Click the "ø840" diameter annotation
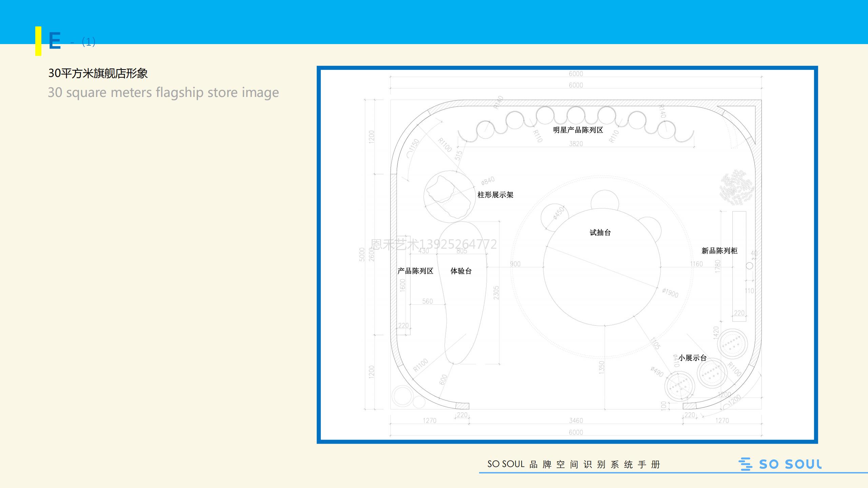Image resolution: width=868 pixels, height=488 pixels. (x=488, y=181)
